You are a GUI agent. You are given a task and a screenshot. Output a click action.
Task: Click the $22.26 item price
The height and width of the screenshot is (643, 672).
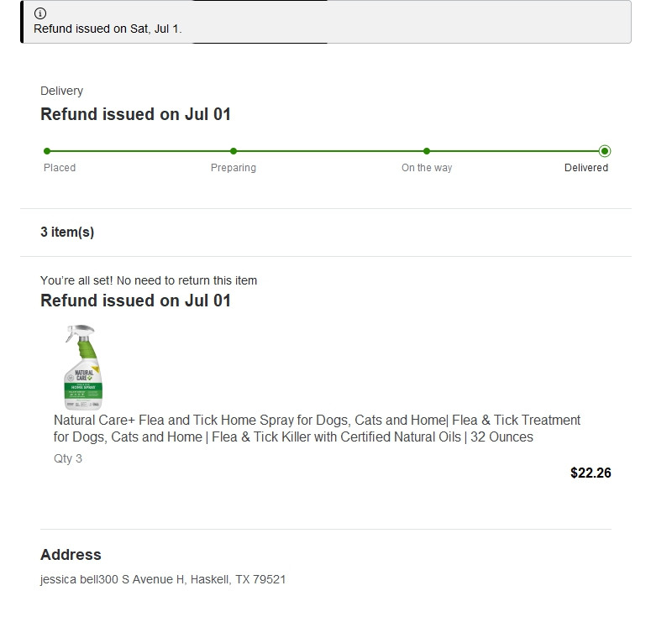(x=591, y=473)
